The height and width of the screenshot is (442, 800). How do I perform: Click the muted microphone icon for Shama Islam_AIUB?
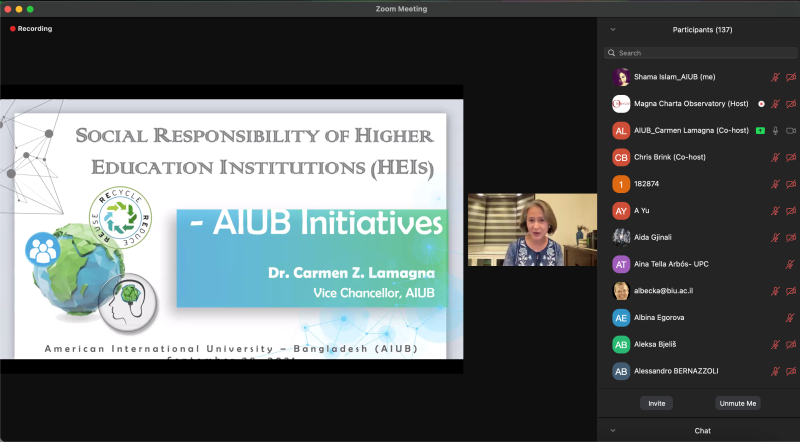point(775,77)
